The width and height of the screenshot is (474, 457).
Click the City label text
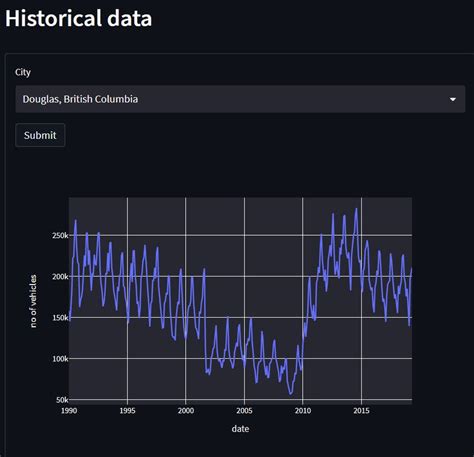click(x=23, y=72)
